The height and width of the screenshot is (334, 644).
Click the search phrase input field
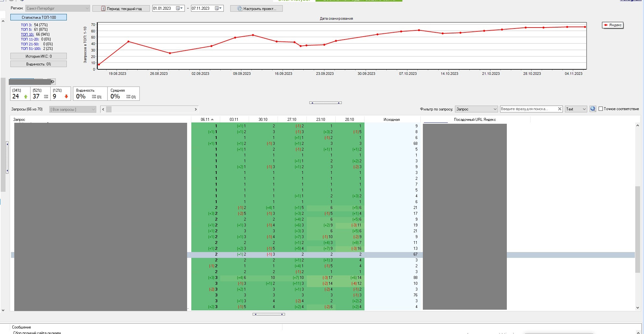pyautogui.click(x=528, y=109)
